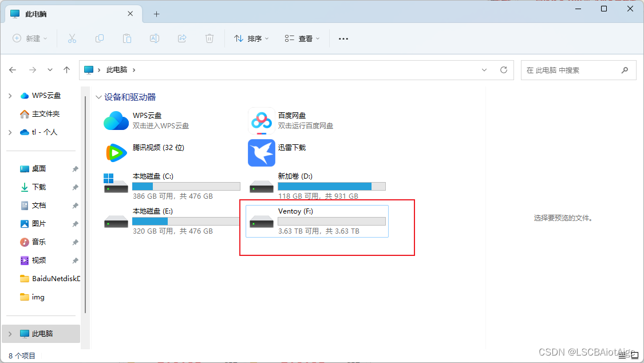
Task: Expand the 此电脑 node in sidebar
Action: coord(10,334)
